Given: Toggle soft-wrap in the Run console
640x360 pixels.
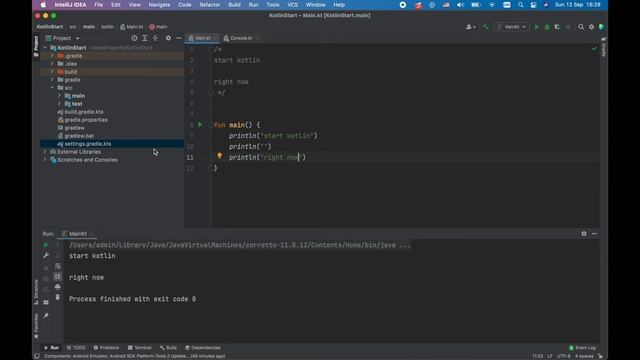Looking at the screenshot, I should coord(58,266).
